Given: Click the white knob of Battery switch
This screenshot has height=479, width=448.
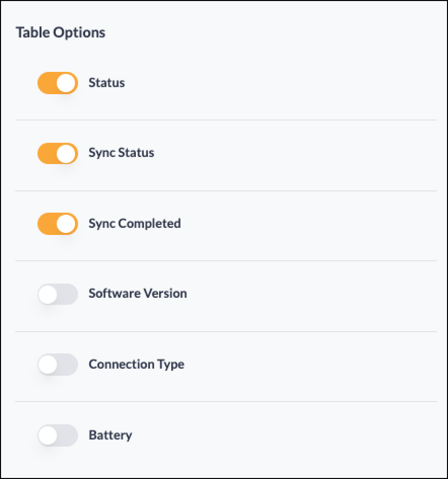Looking at the screenshot, I should tap(48, 435).
